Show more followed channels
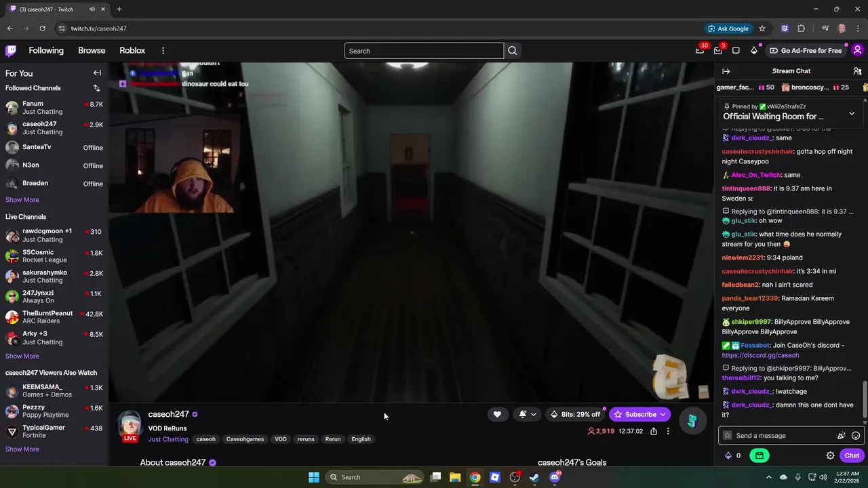 22,200
